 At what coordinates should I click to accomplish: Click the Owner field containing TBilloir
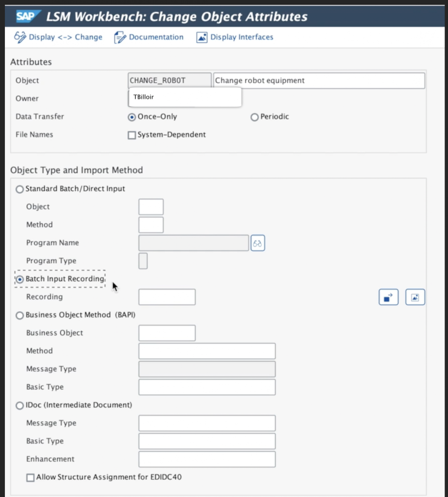click(185, 97)
